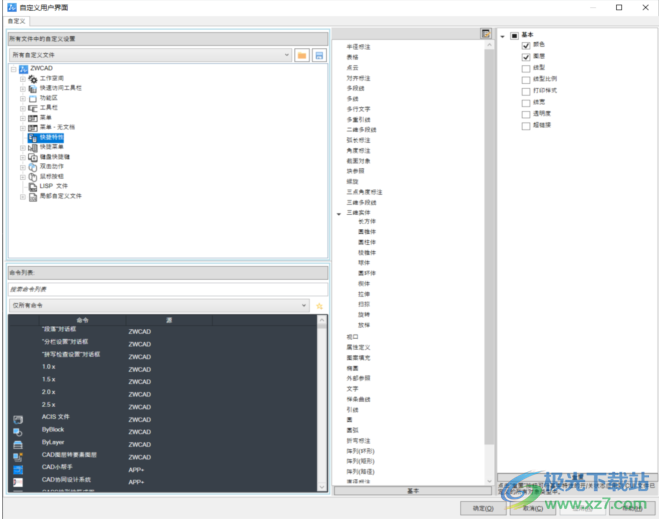Click the CAD小帮手 command icon
660x520 pixels.
click(x=18, y=469)
